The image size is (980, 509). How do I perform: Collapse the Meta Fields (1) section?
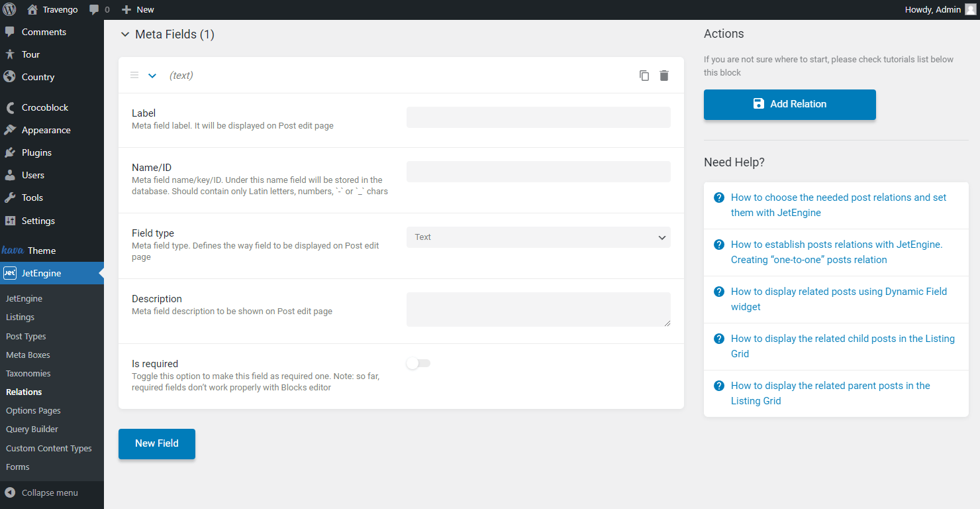124,34
